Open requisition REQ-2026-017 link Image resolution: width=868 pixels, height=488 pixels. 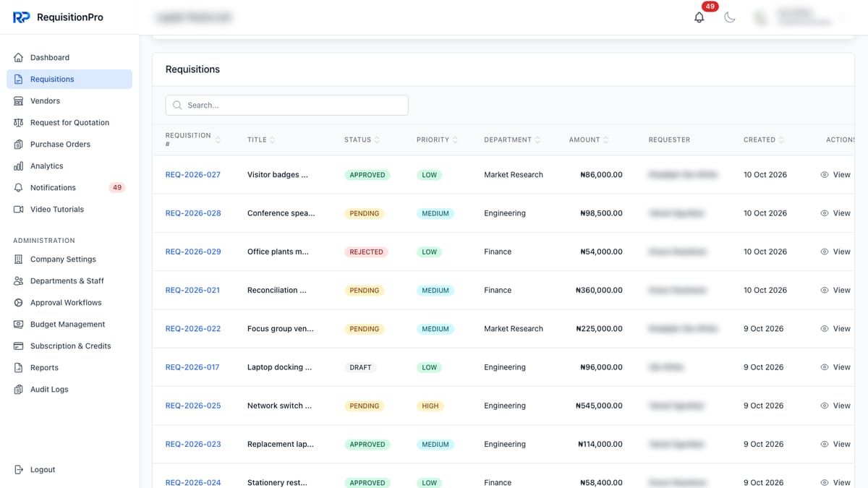[x=193, y=367]
